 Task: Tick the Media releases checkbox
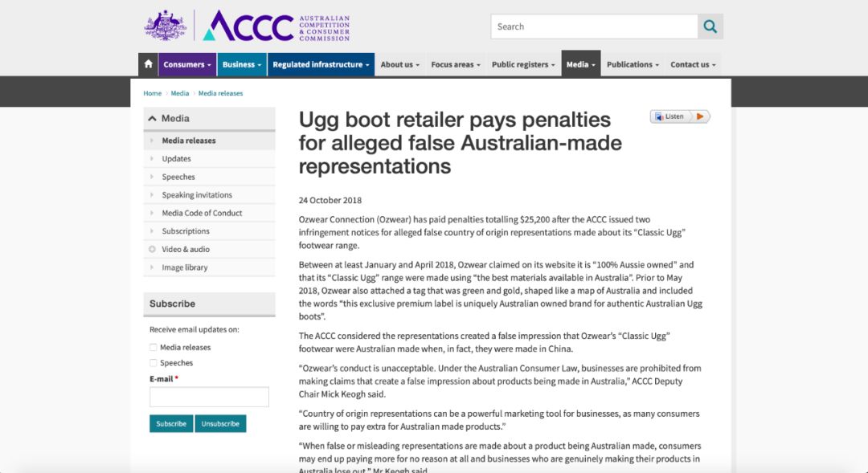[154, 348]
